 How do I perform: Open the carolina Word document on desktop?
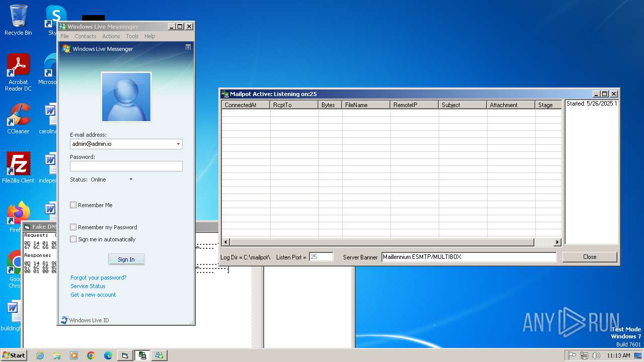click(50, 119)
